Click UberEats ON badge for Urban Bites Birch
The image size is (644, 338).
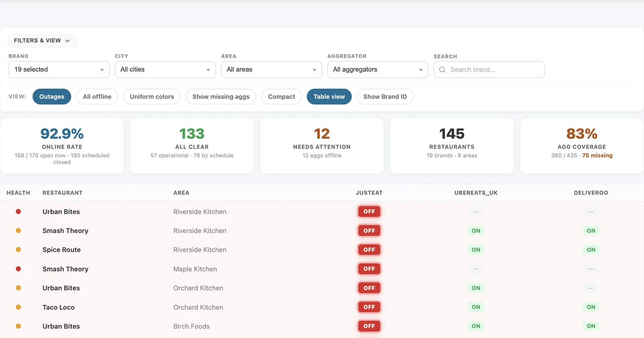(476, 326)
